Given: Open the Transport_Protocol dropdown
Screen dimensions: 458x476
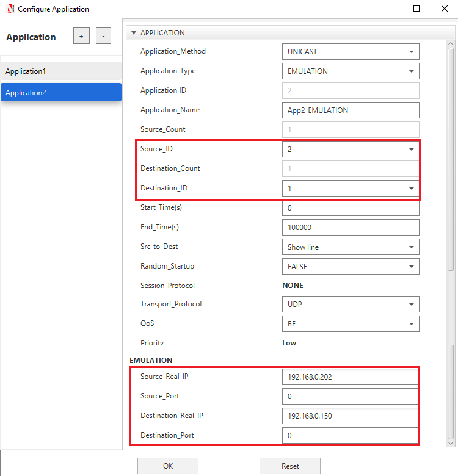Looking at the screenshot, I should [351, 305].
